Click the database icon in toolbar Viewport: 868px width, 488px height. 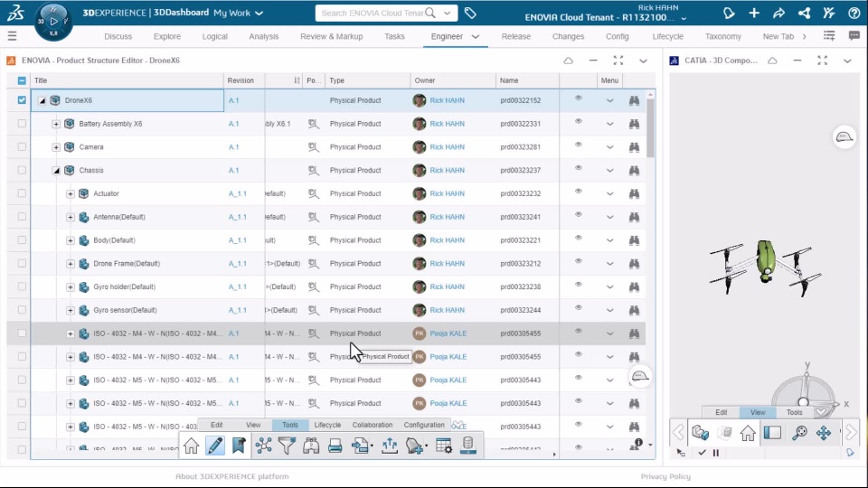coord(467,445)
